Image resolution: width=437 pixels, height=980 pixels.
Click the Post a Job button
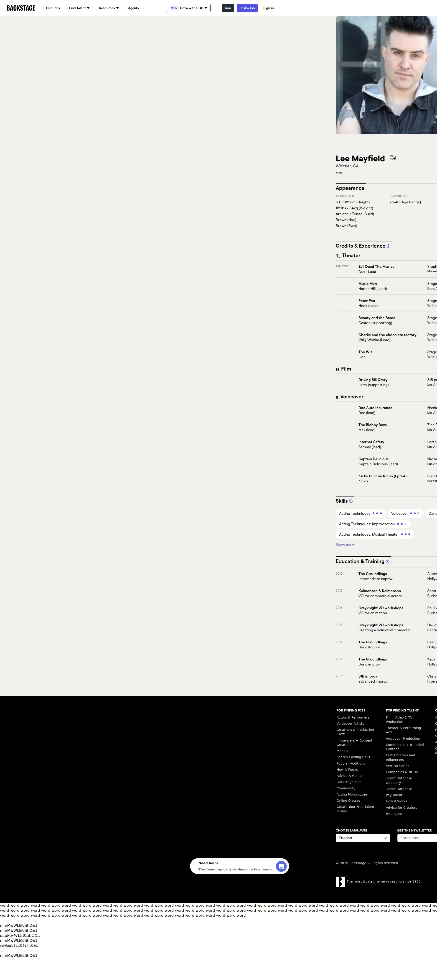point(247,8)
